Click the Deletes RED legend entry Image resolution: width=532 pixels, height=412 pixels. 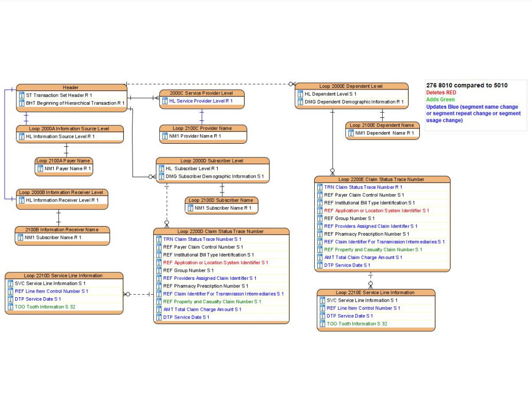441,92
